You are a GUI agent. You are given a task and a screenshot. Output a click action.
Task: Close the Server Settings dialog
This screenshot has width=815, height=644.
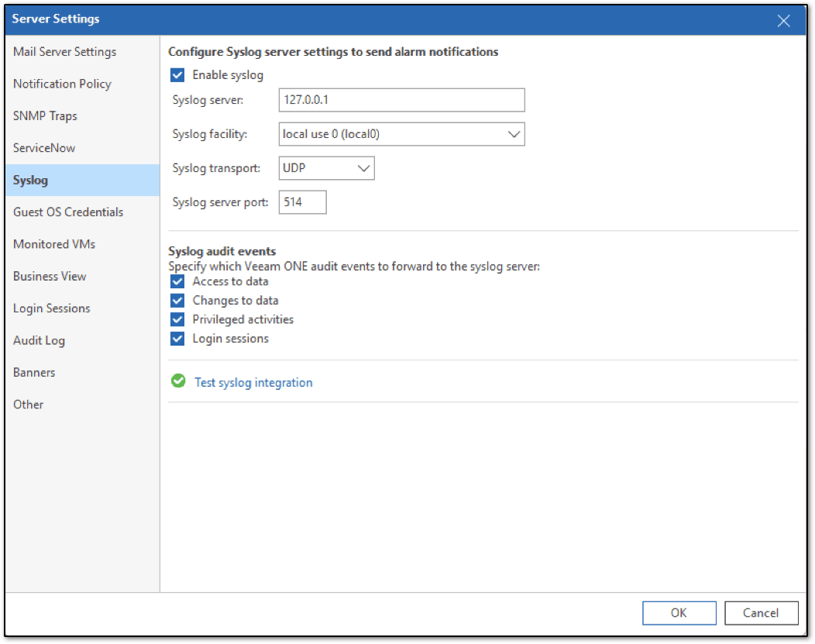[783, 21]
